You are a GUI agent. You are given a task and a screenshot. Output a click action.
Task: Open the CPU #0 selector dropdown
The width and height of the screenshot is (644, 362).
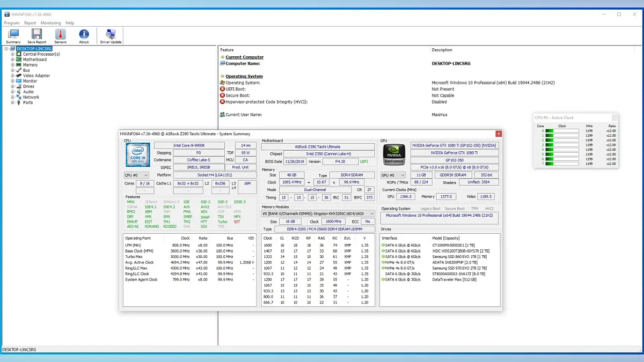[x=136, y=175]
